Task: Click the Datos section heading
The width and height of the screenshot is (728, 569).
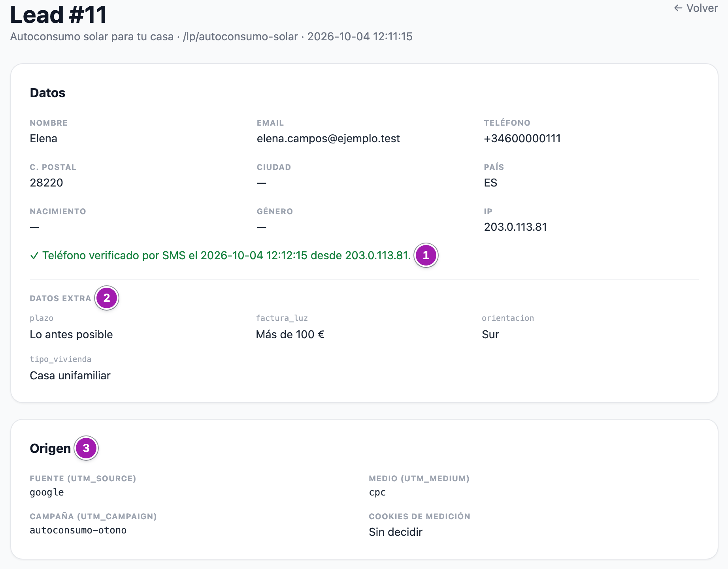Action: click(47, 93)
